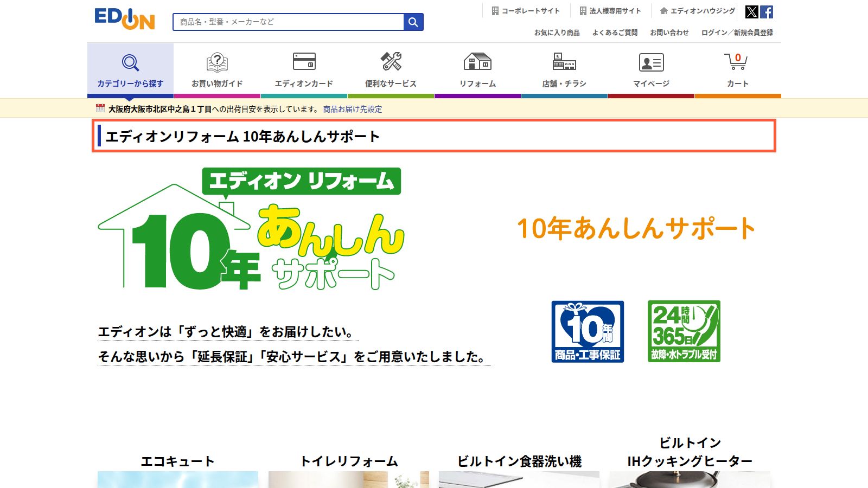Viewport: 868px width, 488px height.
Task: Click the エコキュート heading
Action: tap(178, 461)
